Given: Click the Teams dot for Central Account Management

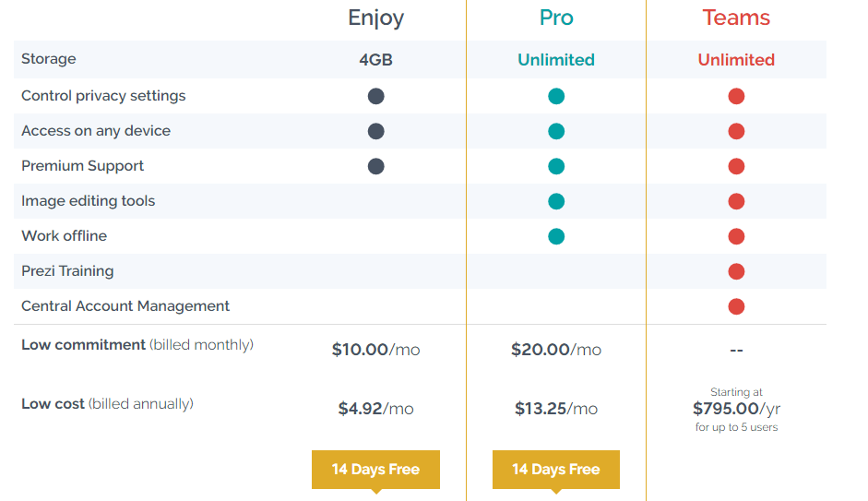Looking at the screenshot, I should click(736, 306).
